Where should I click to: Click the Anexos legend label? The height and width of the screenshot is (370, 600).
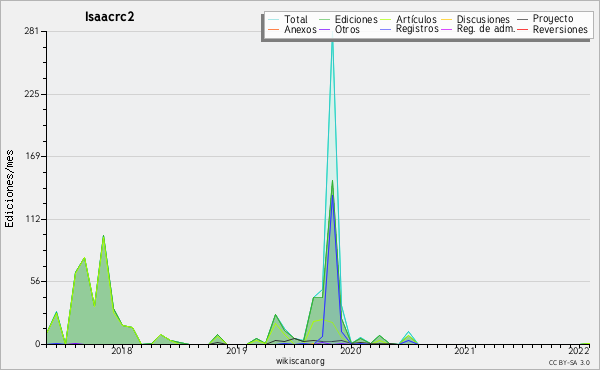pos(300,29)
